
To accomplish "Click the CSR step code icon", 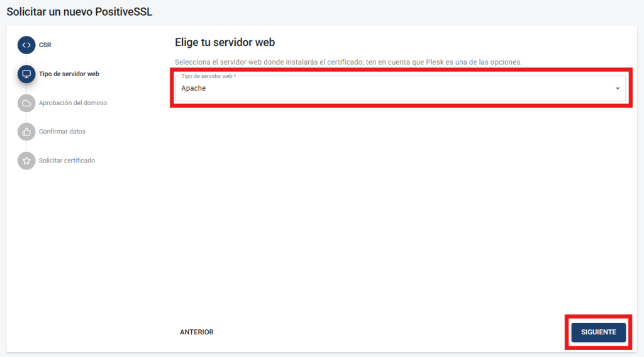I will click(x=26, y=45).
